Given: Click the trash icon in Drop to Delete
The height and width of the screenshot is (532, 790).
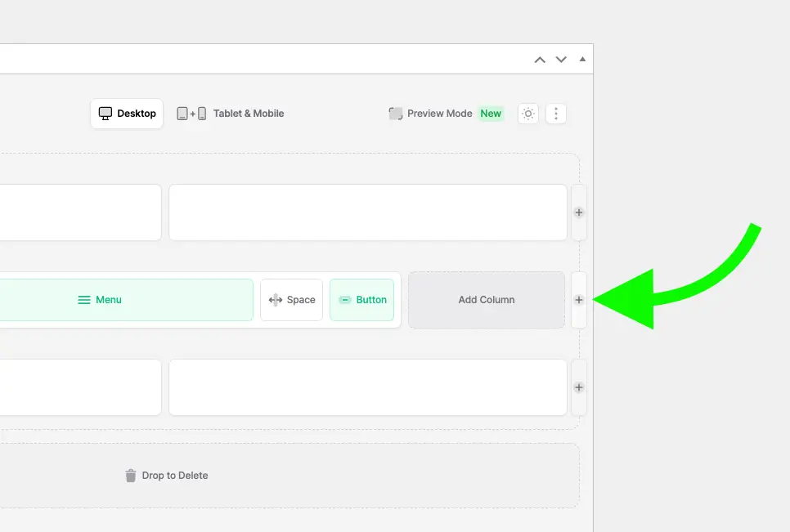Looking at the screenshot, I should coord(131,476).
